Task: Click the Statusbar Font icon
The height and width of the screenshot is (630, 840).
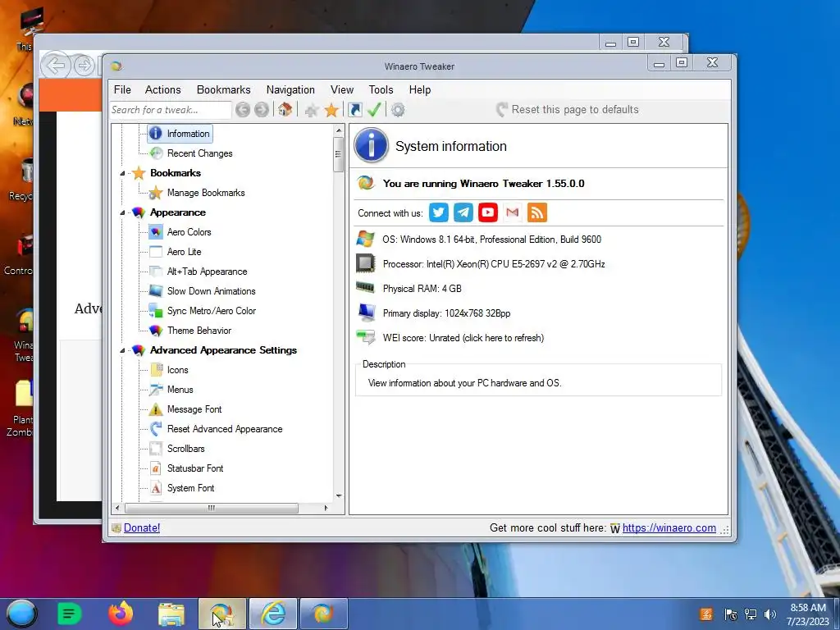Action: point(155,468)
